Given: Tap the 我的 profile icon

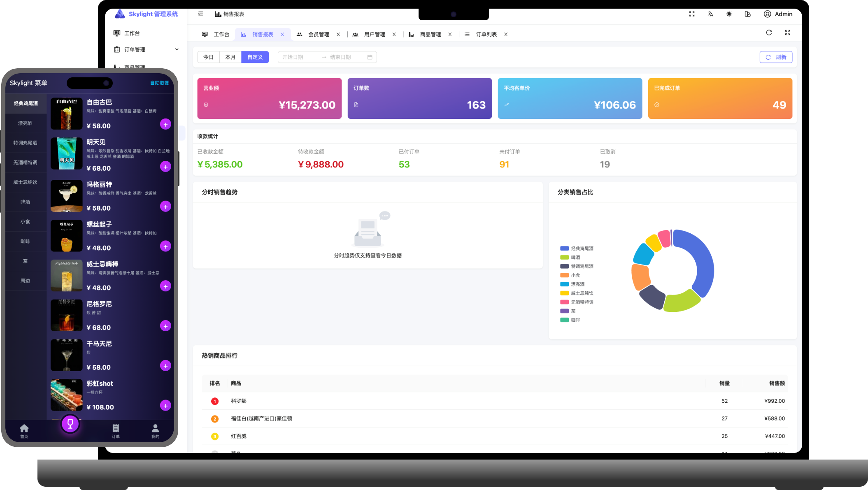Looking at the screenshot, I should [155, 431].
